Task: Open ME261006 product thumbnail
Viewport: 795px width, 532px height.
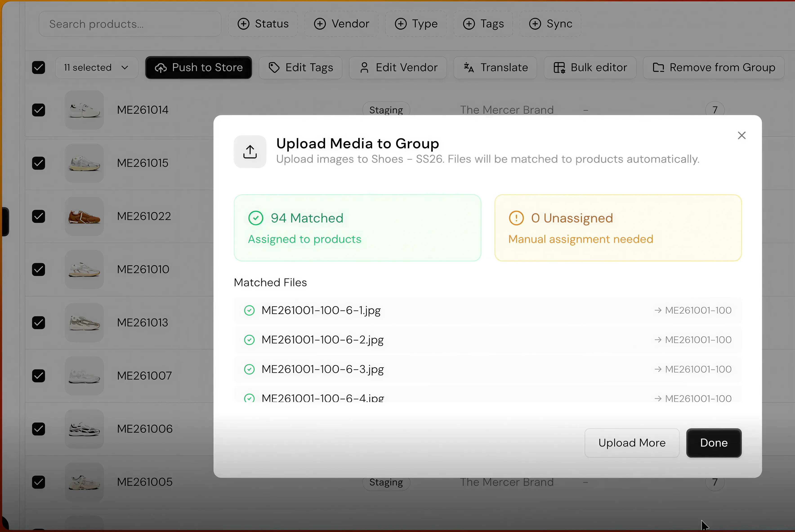Action: click(84, 429)
